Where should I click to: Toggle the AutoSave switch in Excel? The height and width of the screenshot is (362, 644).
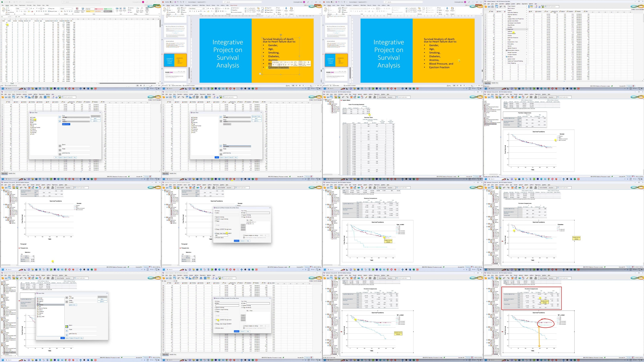(x=11, y=2)
